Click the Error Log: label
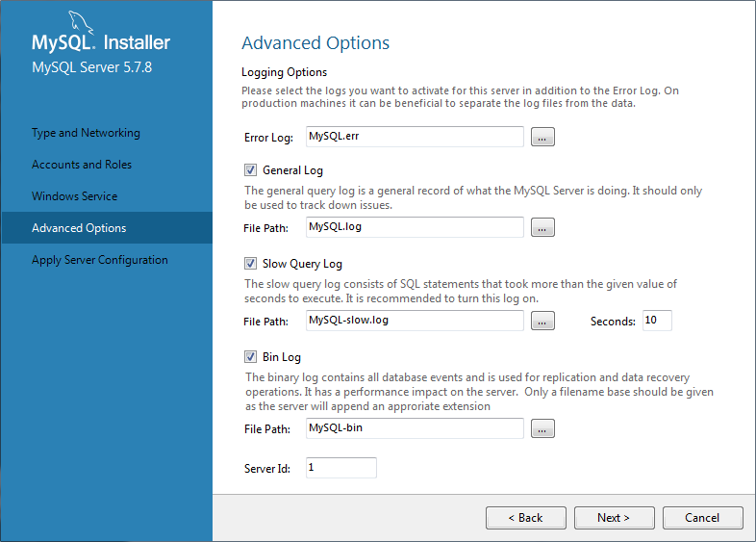 268,138
